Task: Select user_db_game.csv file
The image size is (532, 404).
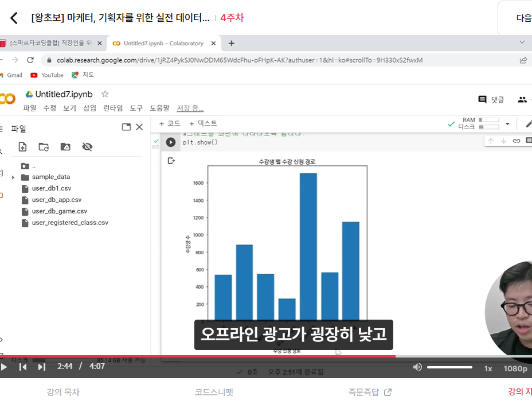Action: tap(60, 211)
